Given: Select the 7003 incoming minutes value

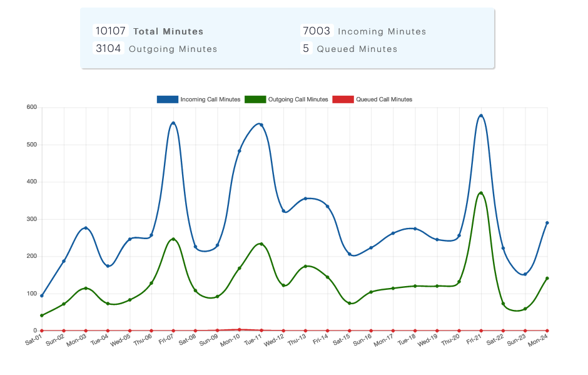Looking at the screenshot, I should [x=317, y=31].
